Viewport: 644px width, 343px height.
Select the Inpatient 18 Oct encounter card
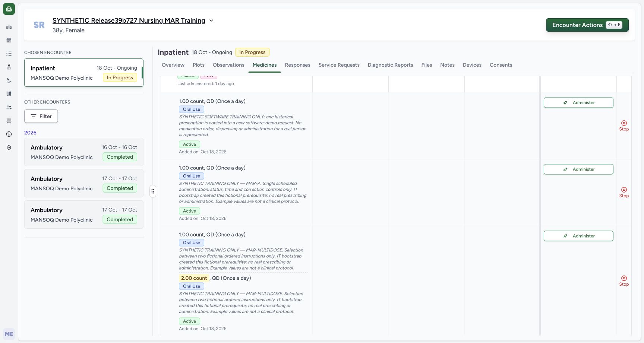84,73
